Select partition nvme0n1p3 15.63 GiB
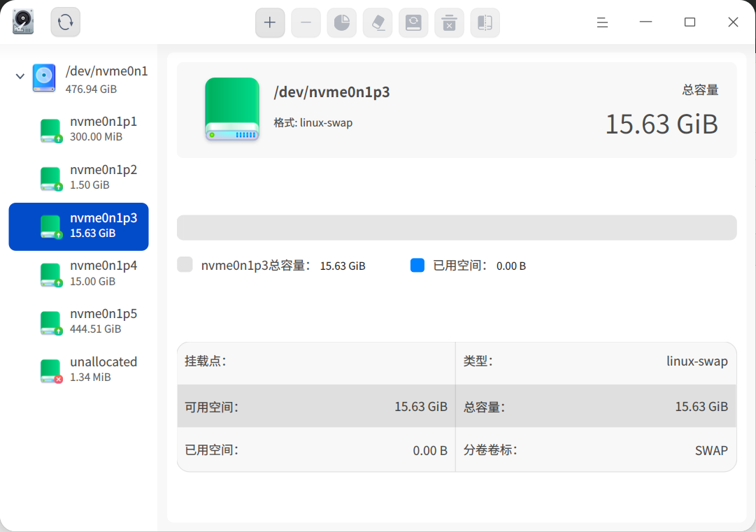This screenshot has width=756, height=532. pos(78,227)
